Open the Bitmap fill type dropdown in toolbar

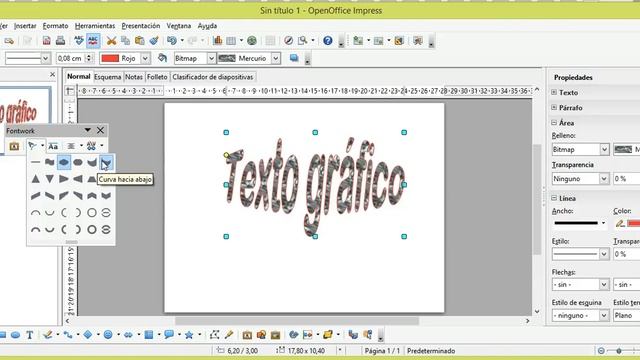tap(211, 58)
